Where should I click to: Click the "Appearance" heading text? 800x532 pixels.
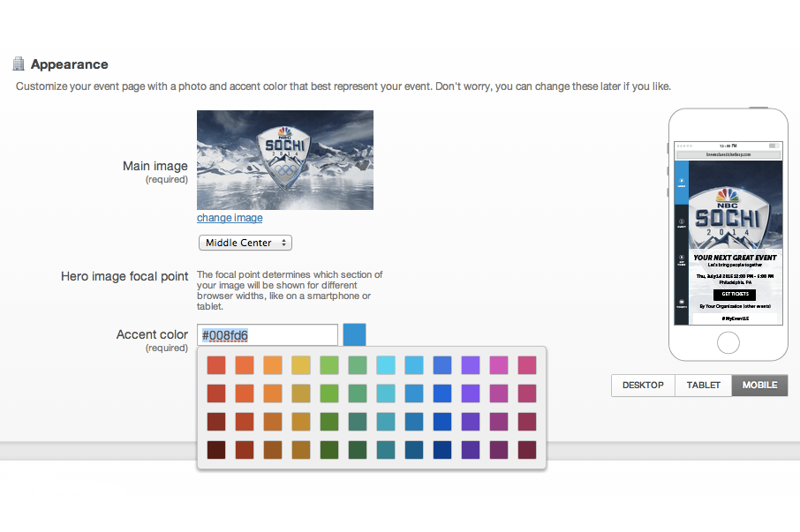(70, 64)
